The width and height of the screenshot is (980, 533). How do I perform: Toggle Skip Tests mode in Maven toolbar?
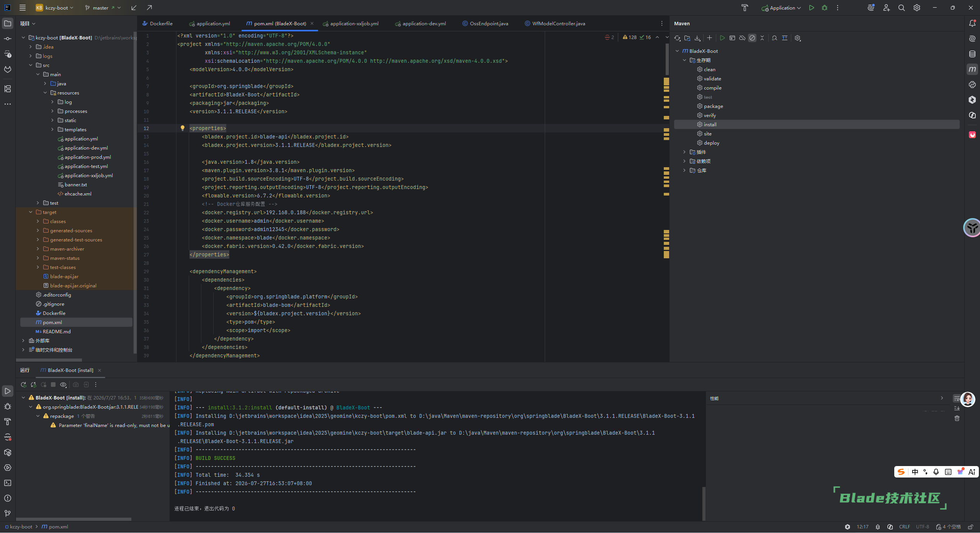[x=752, y=38]
